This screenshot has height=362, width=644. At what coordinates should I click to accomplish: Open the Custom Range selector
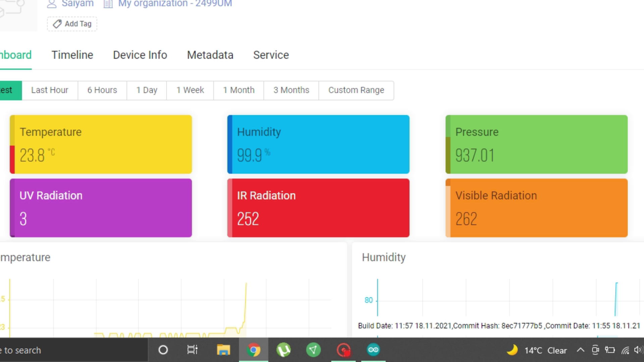click(x=356, y=90)
